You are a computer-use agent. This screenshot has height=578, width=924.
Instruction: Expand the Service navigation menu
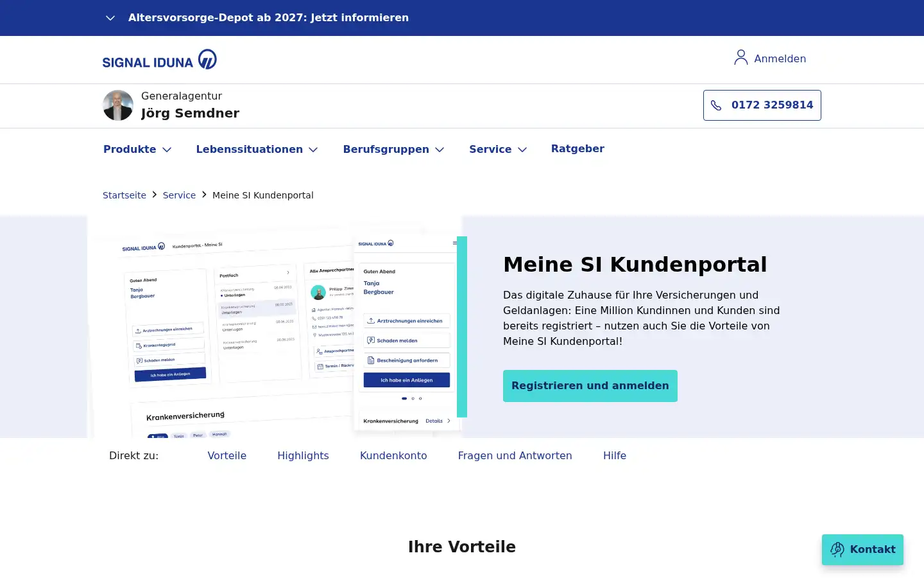498,149
